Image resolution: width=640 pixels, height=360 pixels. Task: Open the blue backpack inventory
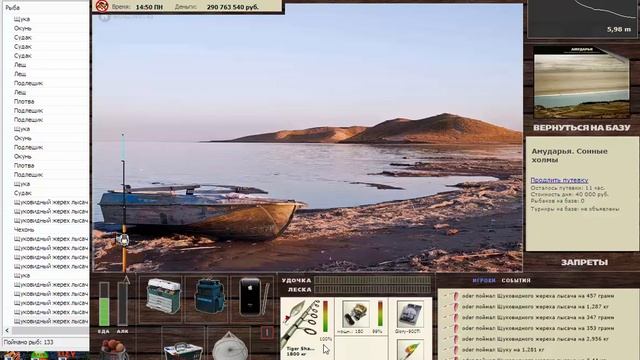tap(209, 296)
